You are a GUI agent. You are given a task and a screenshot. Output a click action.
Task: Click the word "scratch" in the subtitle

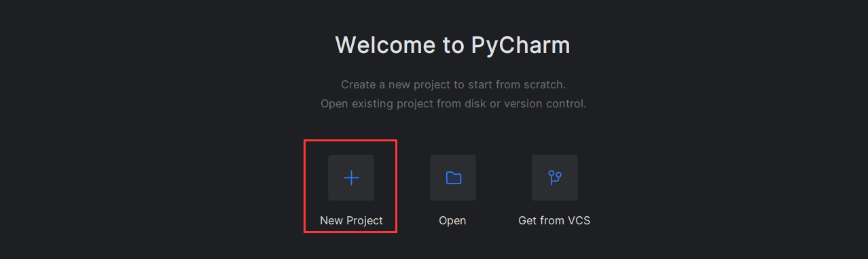[544, 85]
